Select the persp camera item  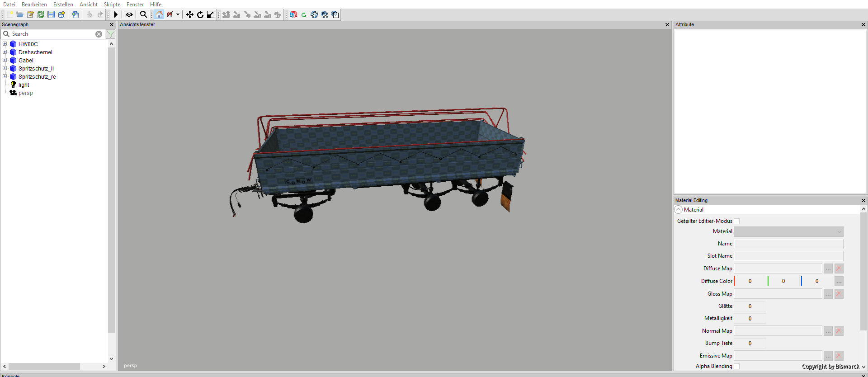(x=26, y=93)
